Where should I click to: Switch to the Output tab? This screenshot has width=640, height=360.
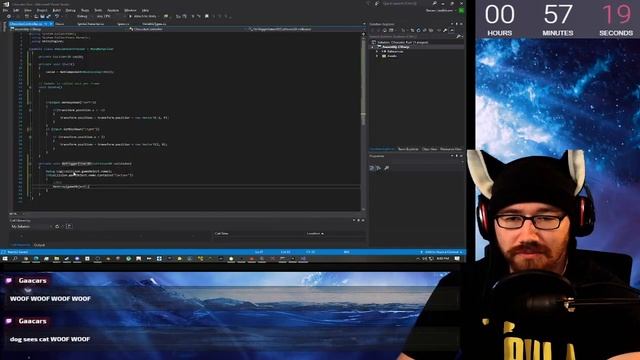pyautogui.click(x=39, y=245)
